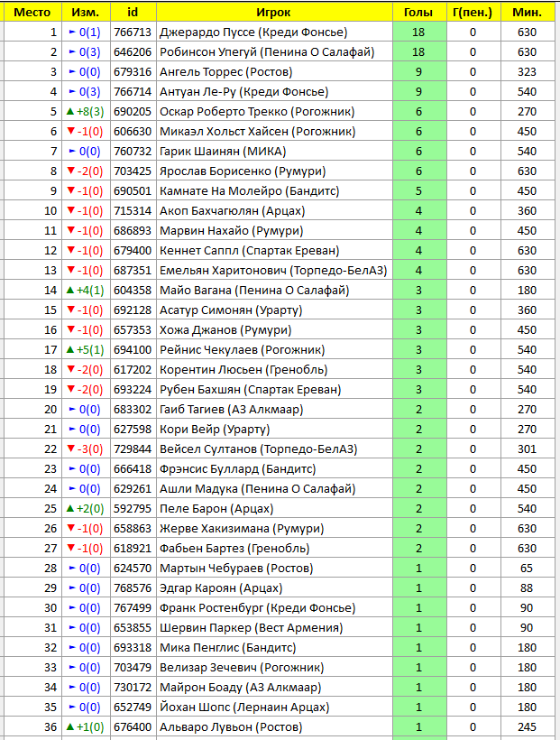
Task: Click the green up arrow for Альваро Лувьон
Action: click(x=70, y=726)
